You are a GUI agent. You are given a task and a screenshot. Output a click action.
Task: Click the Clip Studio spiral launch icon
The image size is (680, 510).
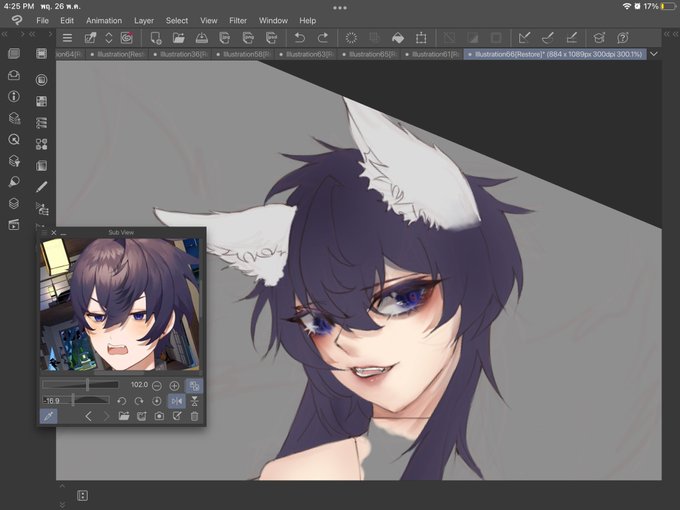pyautogui.click(x=127, y=38)
